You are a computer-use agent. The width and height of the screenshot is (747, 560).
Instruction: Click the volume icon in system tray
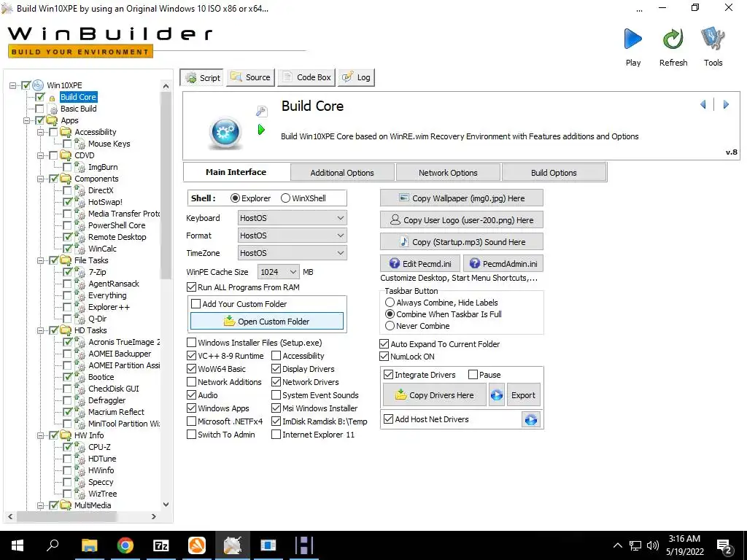click(653, 545)
